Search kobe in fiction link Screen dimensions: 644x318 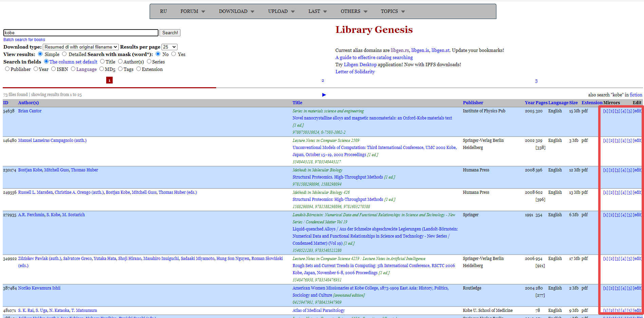click(636, 95)
